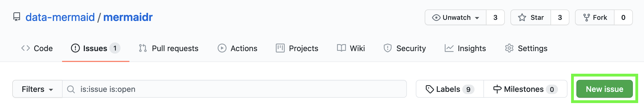This screenshot has height=105, width=644.
Task: Click the signpost icon on Milestones
Action: click(x=497, y=89)
